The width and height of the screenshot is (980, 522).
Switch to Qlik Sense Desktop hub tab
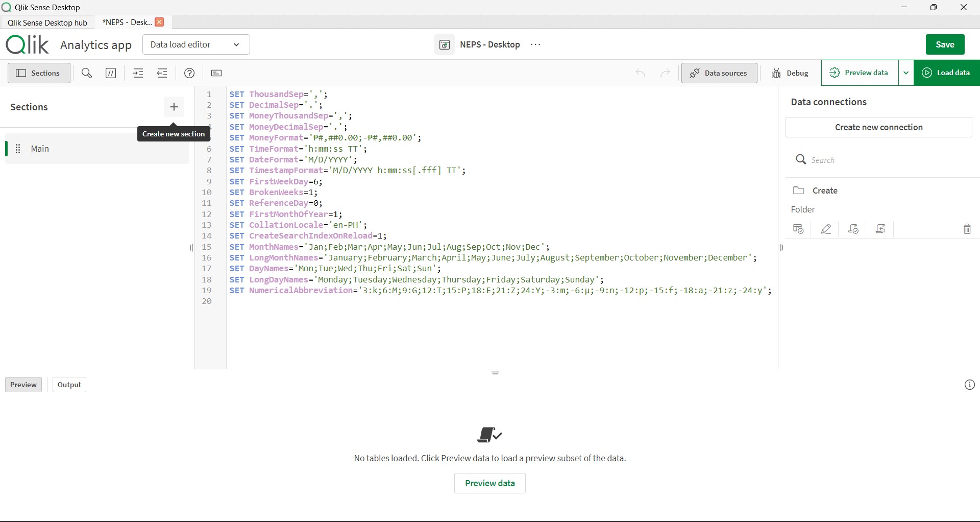tap(47, 22)
